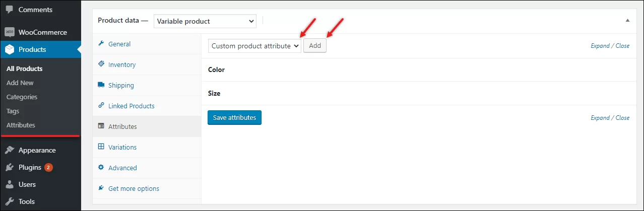Viewport: 644px width, 211px height.
Task: Click the Save attributes button
Action: tap(234, 117)
